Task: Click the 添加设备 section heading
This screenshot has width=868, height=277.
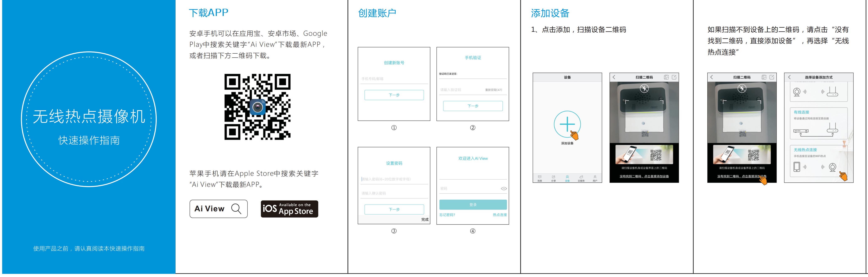Action: point(550,13)
